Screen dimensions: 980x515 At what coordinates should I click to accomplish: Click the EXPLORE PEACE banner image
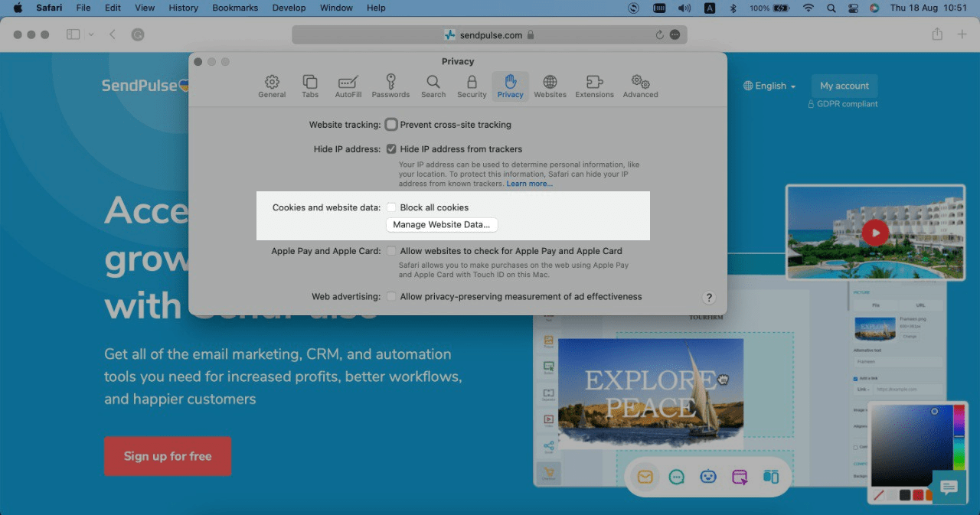coord(651,393)
